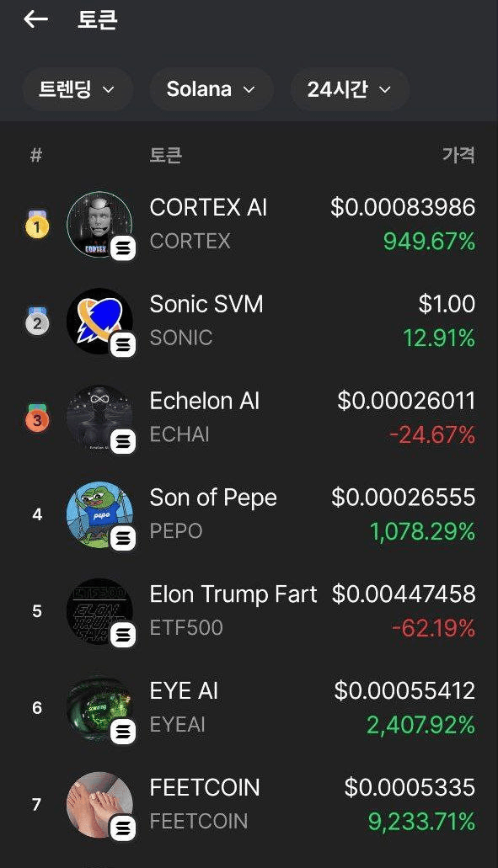498x868 pixels.
Task: Select the Elon Trump Fart row name
Action: 233,594
